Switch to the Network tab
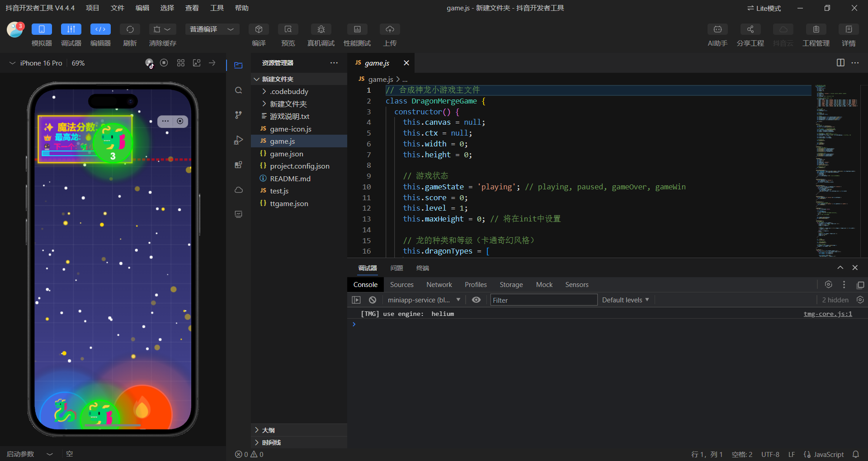The height and width of the screenshot is (461, 868). 439,285
